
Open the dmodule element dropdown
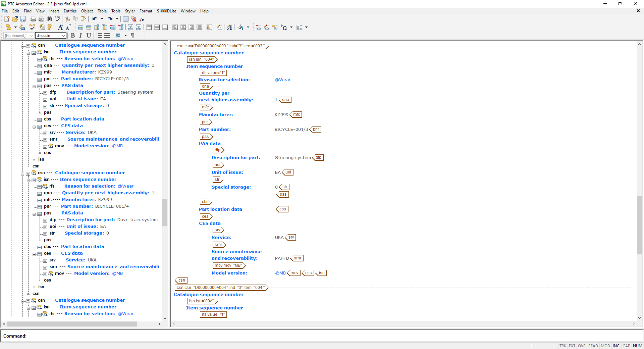pyautogui.click(x=63, y=36)
